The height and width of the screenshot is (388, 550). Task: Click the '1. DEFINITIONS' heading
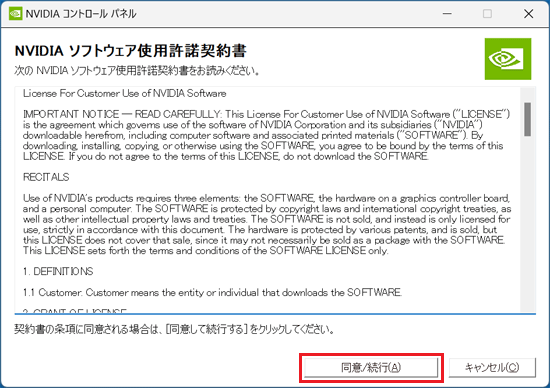pyautogui.click(x=58, y=271)
